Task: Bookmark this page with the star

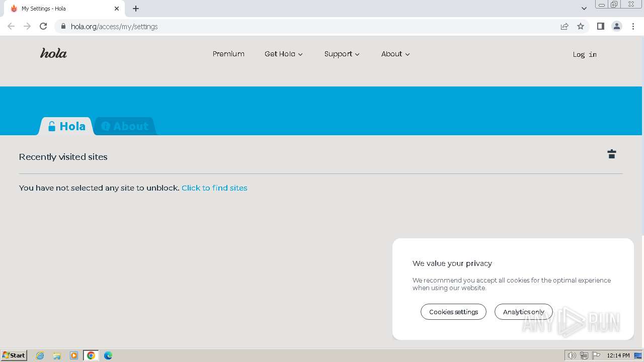Action: [581, 26]
